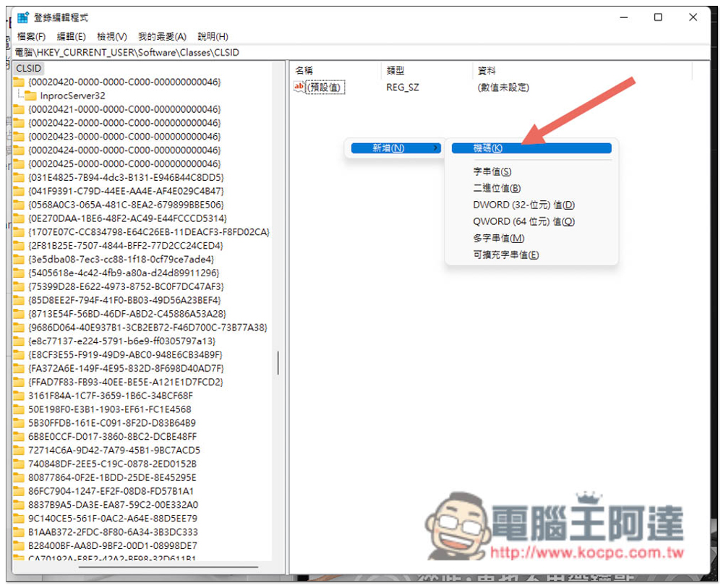
Task: Open the 檔案(F) menu
Action: click(x=31, y=36)
